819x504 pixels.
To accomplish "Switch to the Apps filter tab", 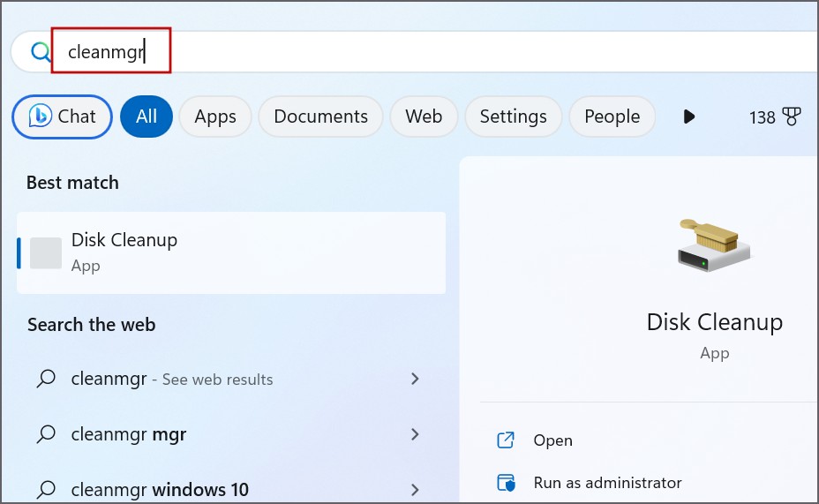I will click(x=215, y=117).
